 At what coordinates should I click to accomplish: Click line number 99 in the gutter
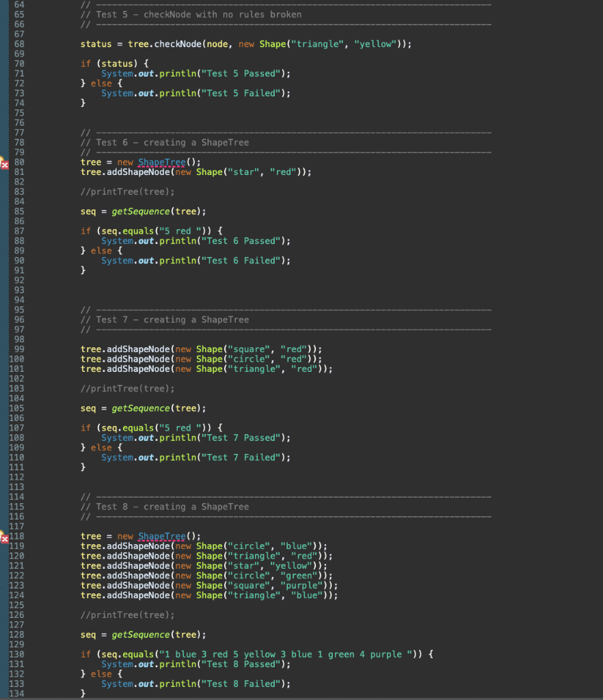(18, 349)
